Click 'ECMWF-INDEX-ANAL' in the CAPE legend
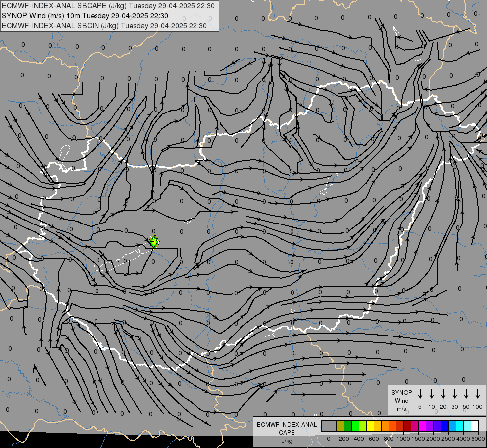 pos(287,425)
